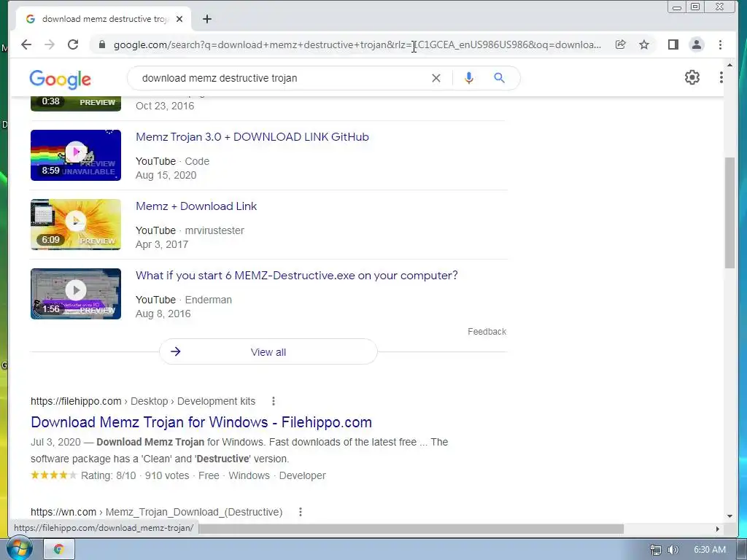Screen dimensions: 747x560
Task: Open the Windows Start menu
Action: pyautogui.click(x=19, y=549)
